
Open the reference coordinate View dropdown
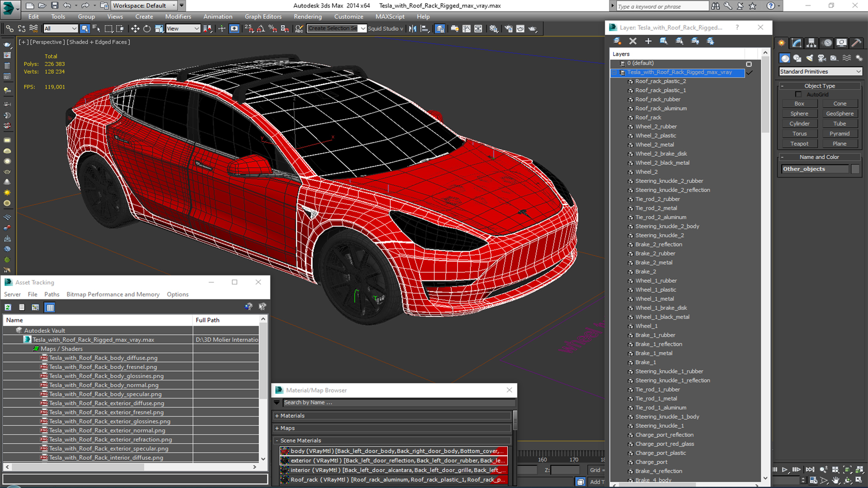183,28
